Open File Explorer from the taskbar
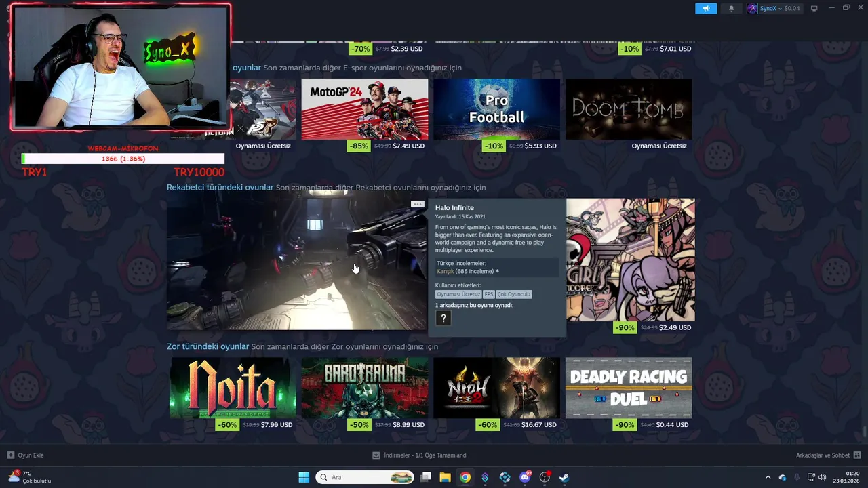Image resolution: width=868 pixels, height=488 pixels. coord(445,477)
